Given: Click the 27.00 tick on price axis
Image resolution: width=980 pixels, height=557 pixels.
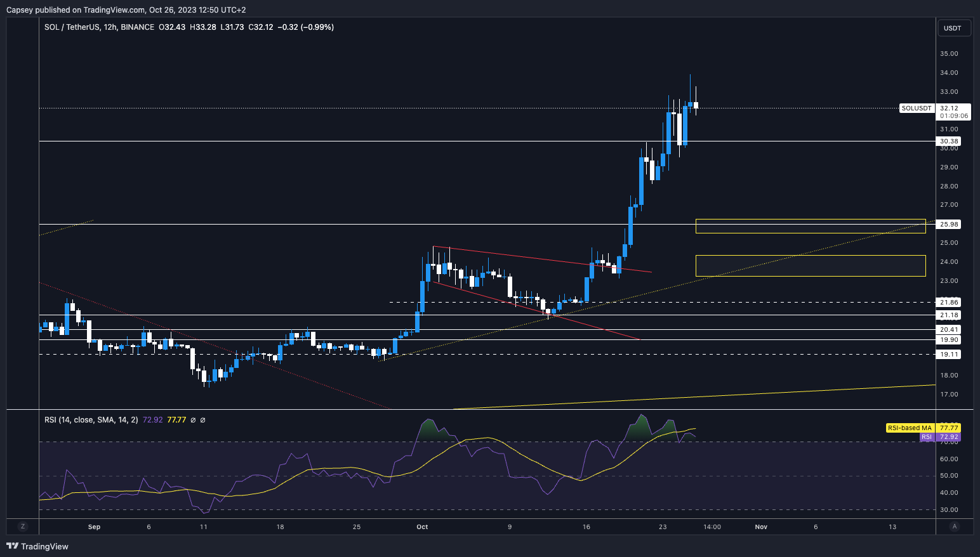Looking at the screenshot, I should [x=949, y=205].
